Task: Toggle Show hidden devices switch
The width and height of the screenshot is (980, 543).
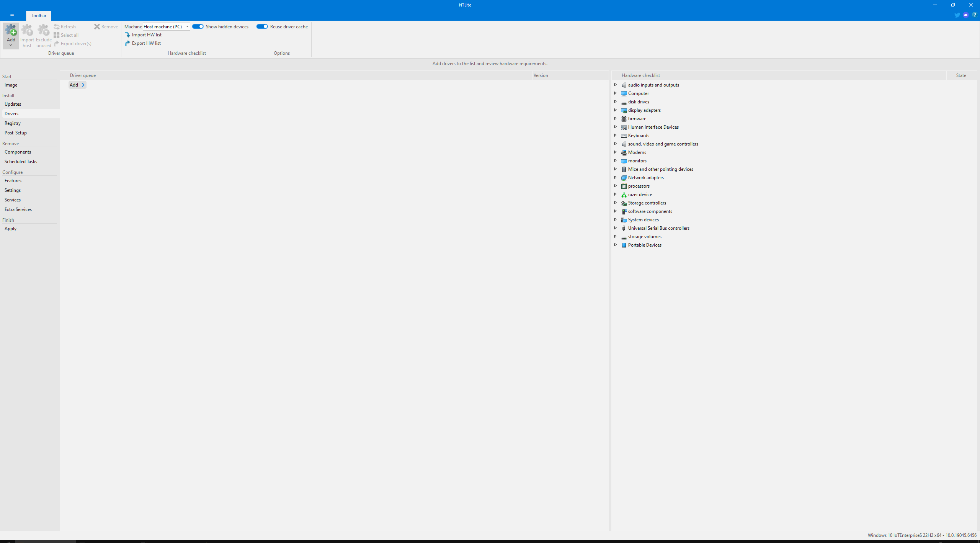Action: [198, 26]
